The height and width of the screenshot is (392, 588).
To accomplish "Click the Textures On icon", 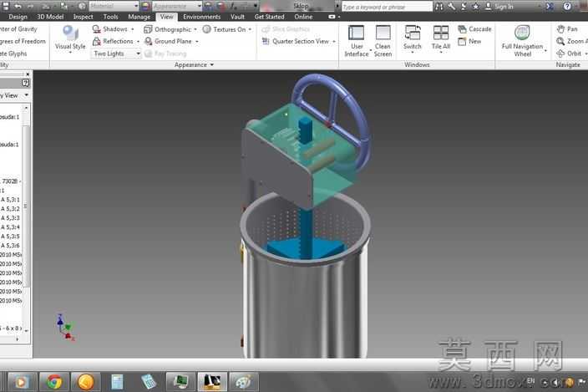I will click(x=206, y=29).
